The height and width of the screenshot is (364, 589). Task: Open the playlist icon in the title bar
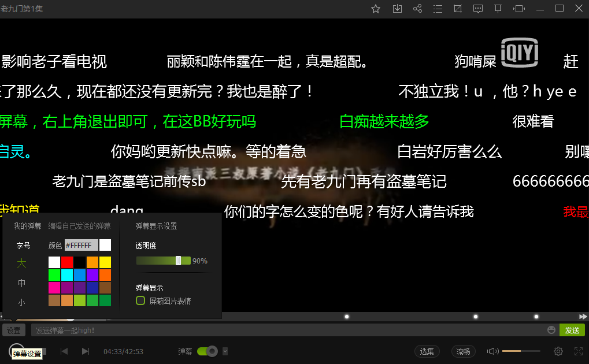[x=437, y=9]
